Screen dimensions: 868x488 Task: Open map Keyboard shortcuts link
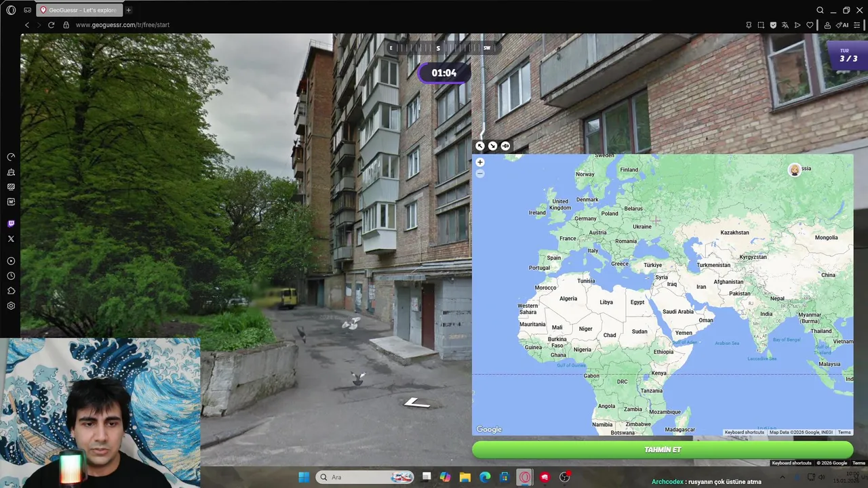pyautogui.click(x=744, y=432)
